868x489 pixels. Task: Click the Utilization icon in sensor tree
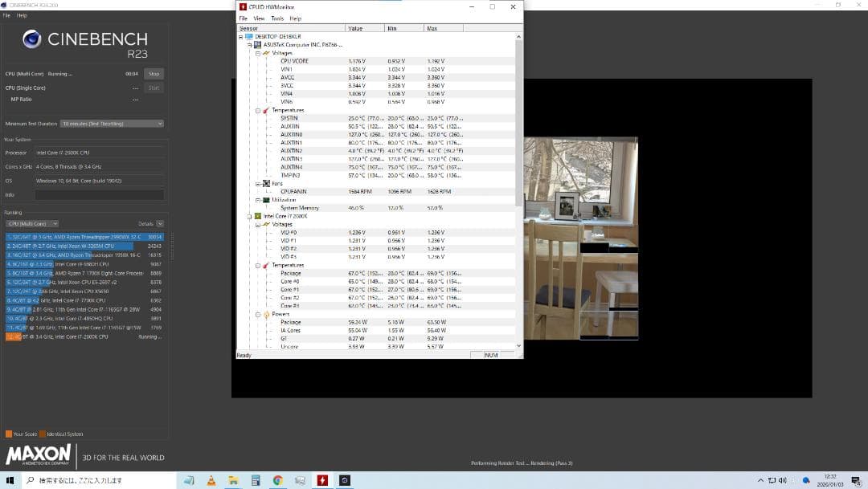[266, 200]
